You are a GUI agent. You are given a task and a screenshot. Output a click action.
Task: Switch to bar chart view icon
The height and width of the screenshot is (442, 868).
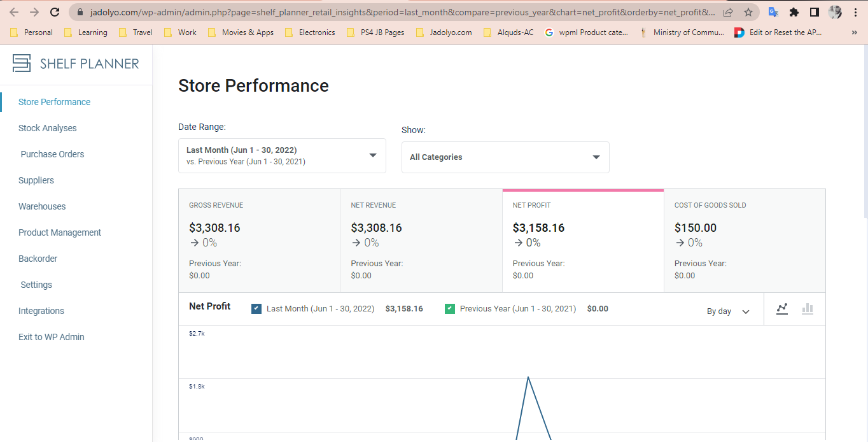tap(808, 309)
